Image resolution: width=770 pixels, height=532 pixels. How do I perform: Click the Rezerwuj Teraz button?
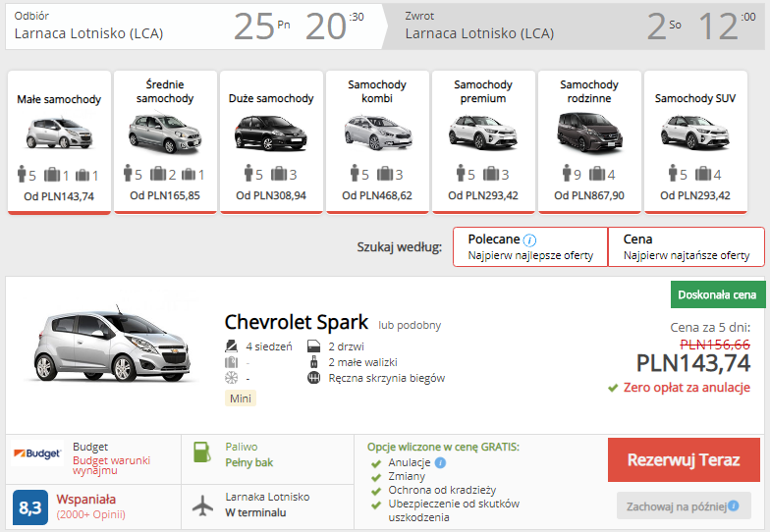[x=684, y=459]
